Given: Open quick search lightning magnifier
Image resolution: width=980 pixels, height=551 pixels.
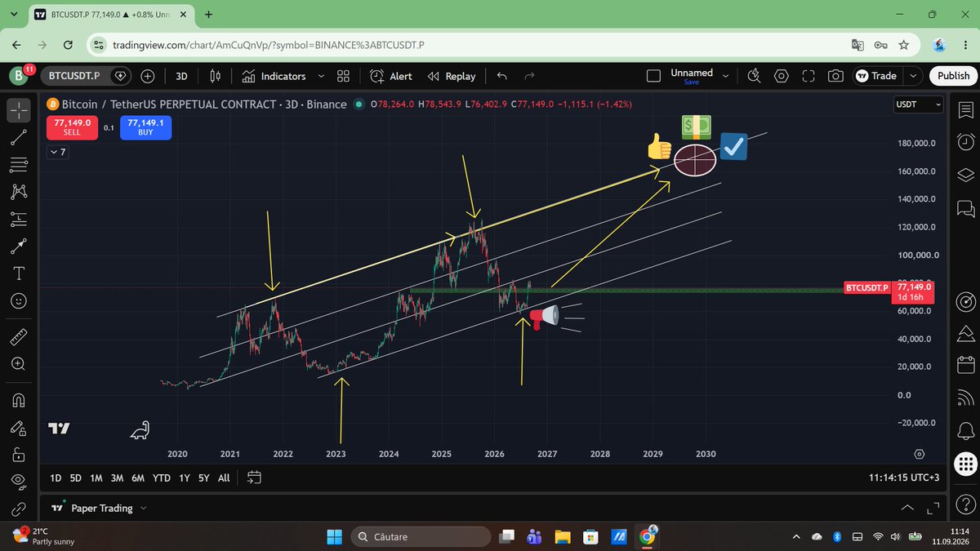Looking at the screenshot, I should (754, 76).
